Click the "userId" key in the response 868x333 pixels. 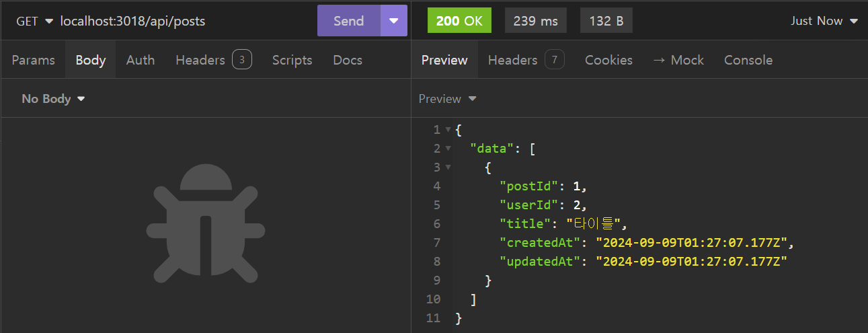528,205
